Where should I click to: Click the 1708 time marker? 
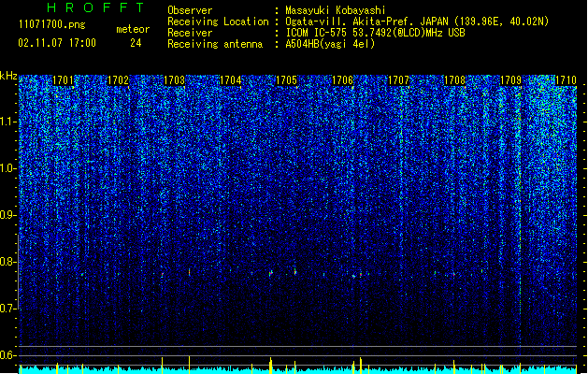pos(454,80)
